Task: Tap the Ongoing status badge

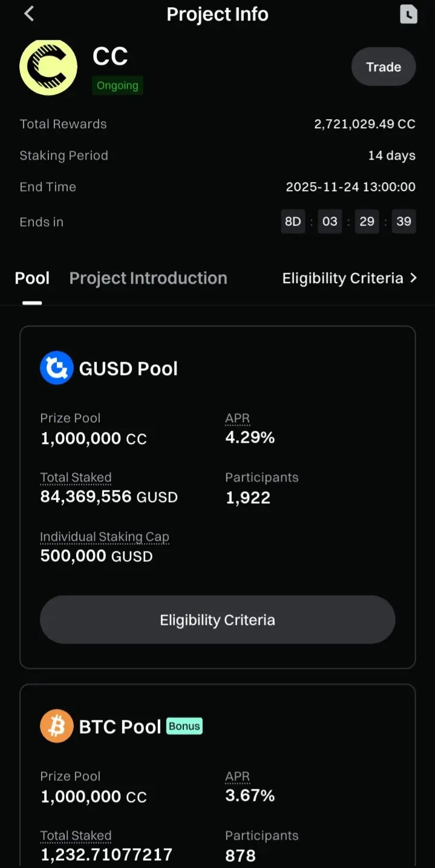Action: click(117, 85)
